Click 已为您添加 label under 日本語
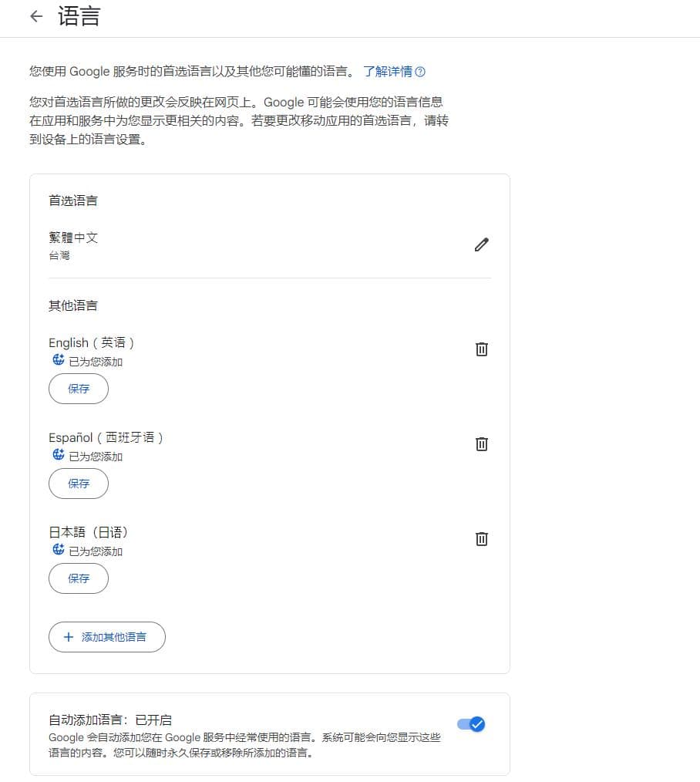700x782 pixels. 96,551
